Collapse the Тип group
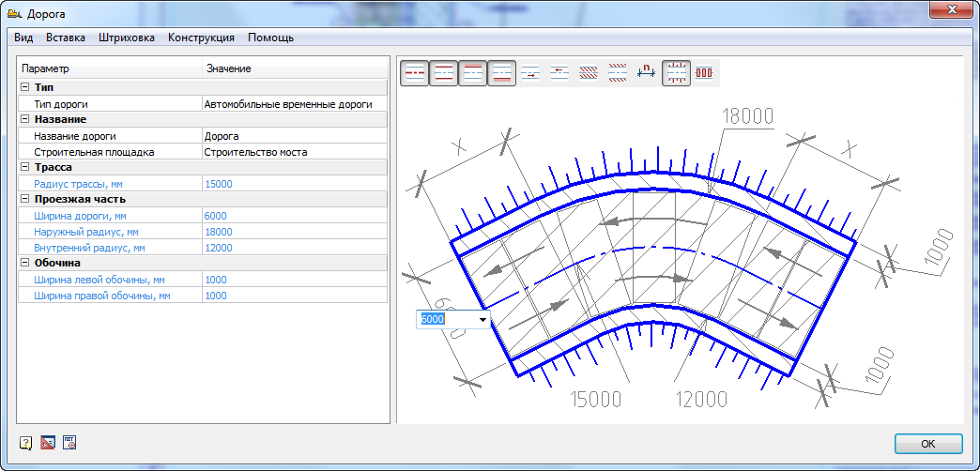980x471 pixels. [25, 87]
